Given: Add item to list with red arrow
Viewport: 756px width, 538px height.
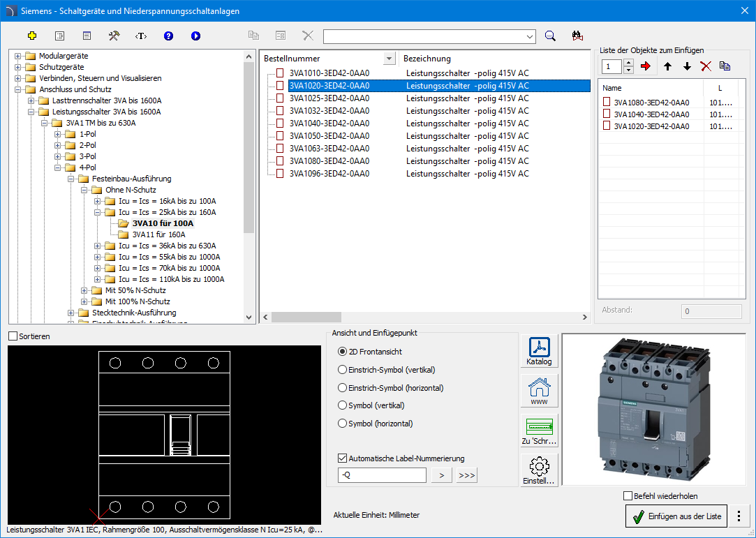Looking at the screenshot, I should tap(646, 66).
